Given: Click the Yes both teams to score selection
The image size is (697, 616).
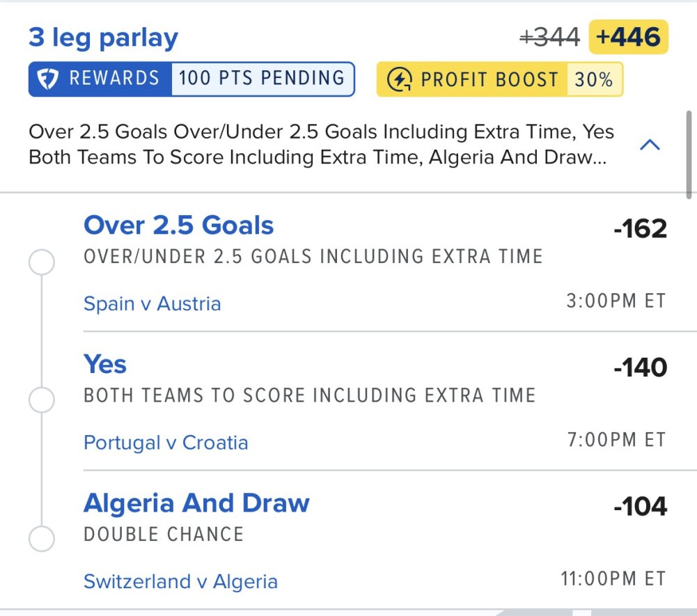Looking at the screenshot, I should pyautogui.click(x=105, y=364).
